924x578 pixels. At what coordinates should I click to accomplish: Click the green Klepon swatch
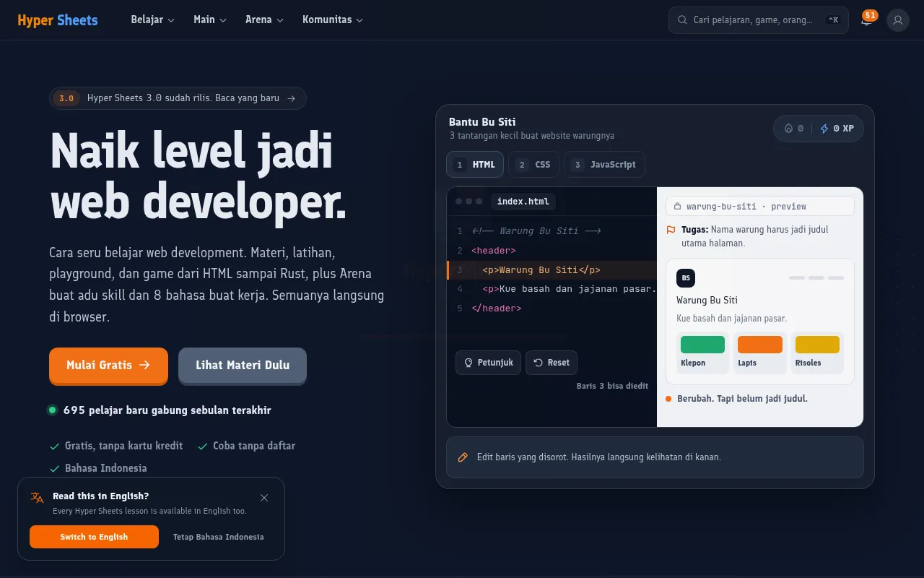coord(702,345)
